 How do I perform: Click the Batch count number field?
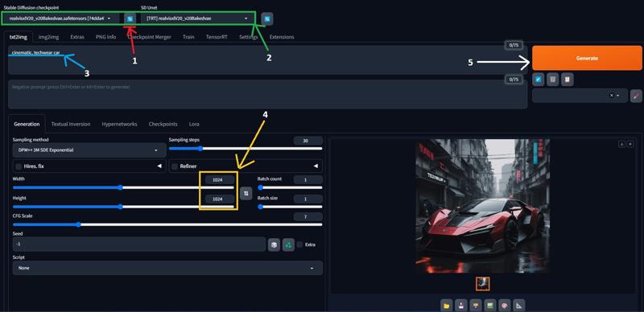(308, 179)
